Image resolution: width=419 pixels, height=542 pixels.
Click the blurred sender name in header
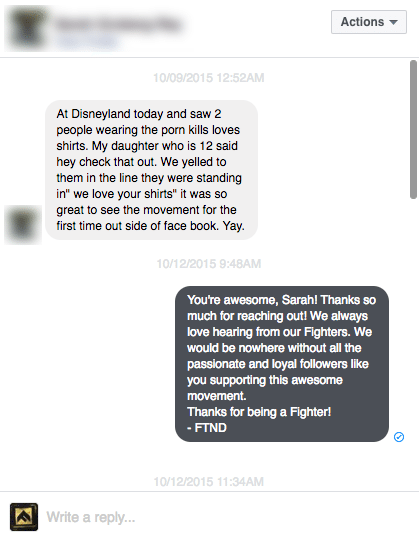coord(119,24)
